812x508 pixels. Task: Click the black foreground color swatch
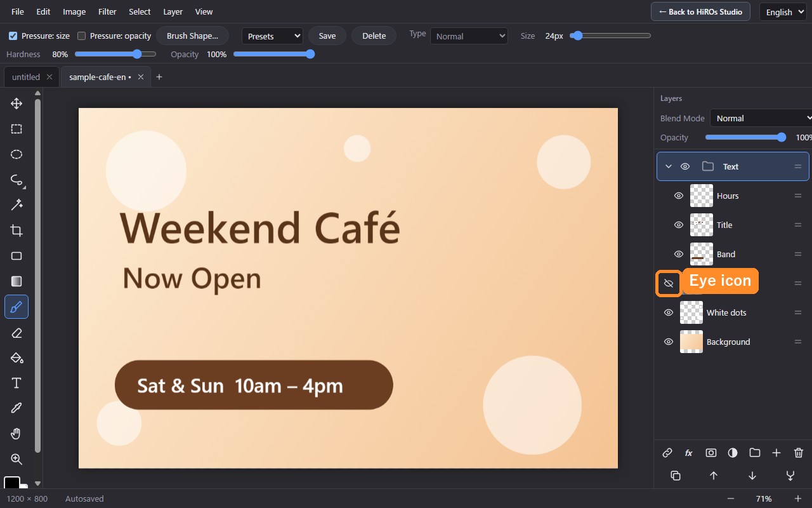pyautogui.click(x=12, y=483)
